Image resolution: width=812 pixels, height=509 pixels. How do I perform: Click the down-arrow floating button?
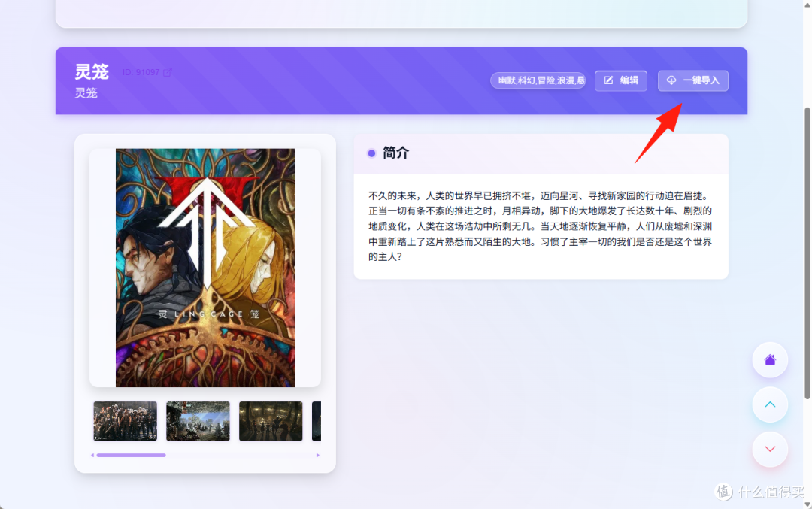coord(770,449)
